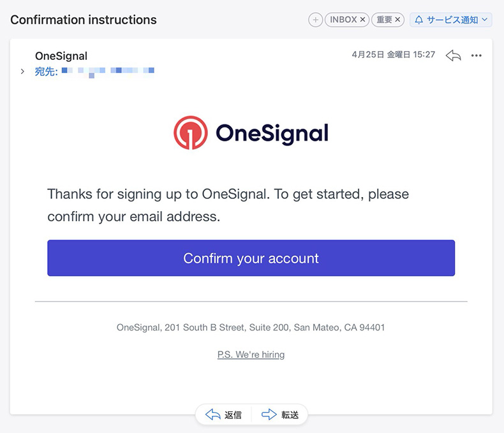
Task: Click the 重要 label tag
Action: coord(384,20)
